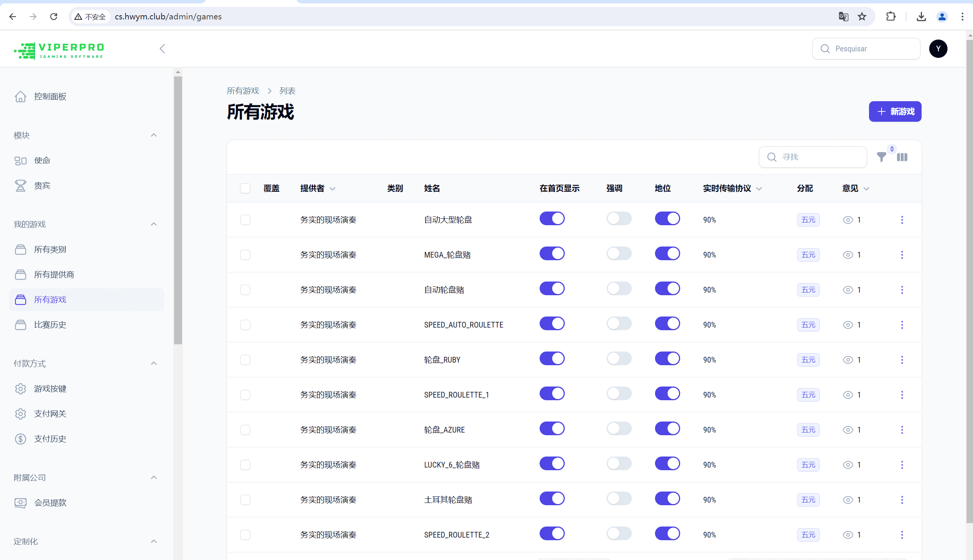Open browser downloads icon
This screenshot has width=973, height=560.
[x=921, y=16]
